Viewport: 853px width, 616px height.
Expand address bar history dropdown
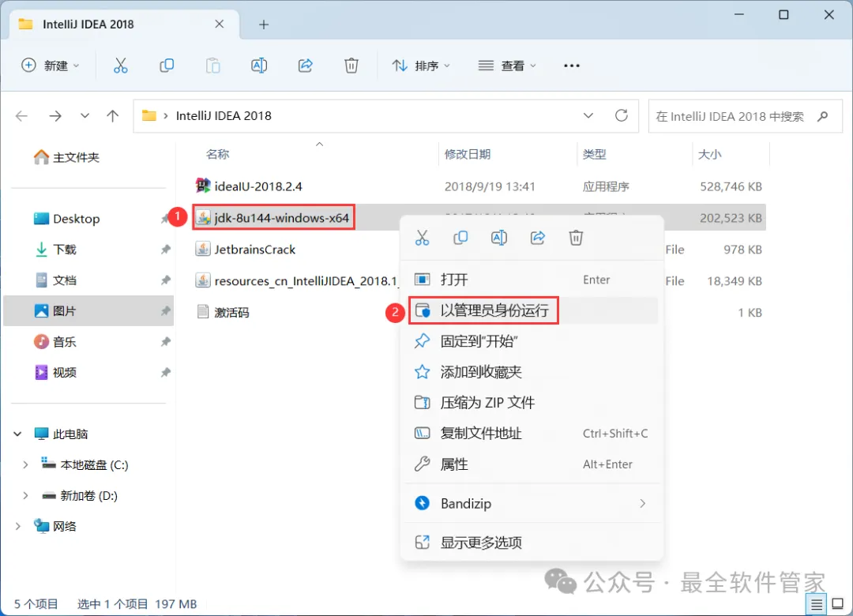click(588, 115)
